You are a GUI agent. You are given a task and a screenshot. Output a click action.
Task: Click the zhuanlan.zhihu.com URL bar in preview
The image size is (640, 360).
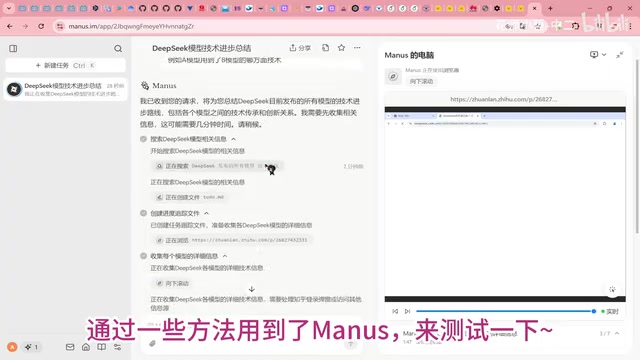(x=504, y=99)
